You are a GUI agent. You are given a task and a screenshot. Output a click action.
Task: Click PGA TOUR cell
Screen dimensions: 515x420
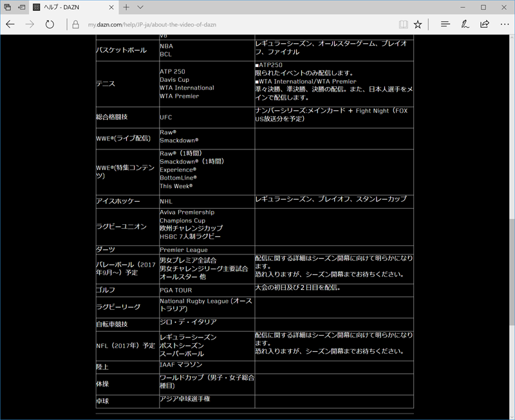[x=207, y=290]
